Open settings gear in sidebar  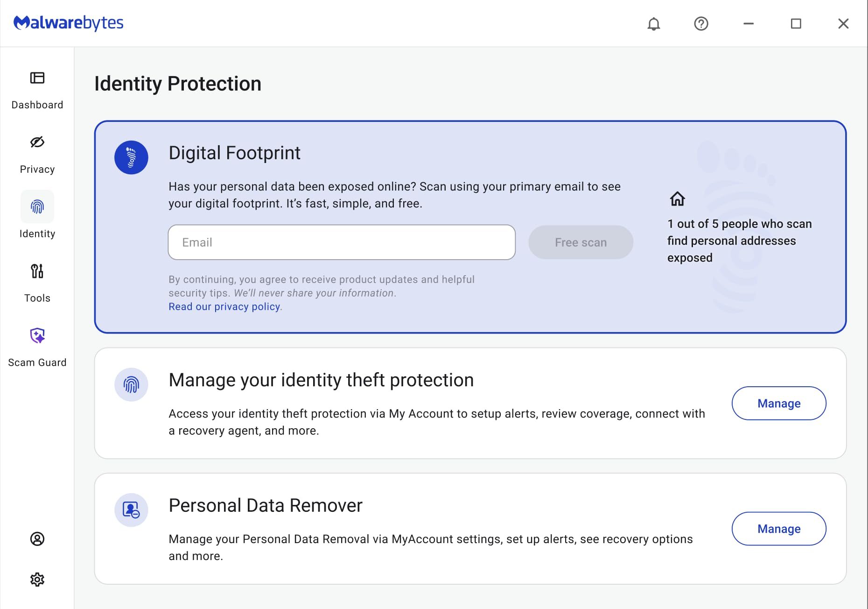click(37, 580)
